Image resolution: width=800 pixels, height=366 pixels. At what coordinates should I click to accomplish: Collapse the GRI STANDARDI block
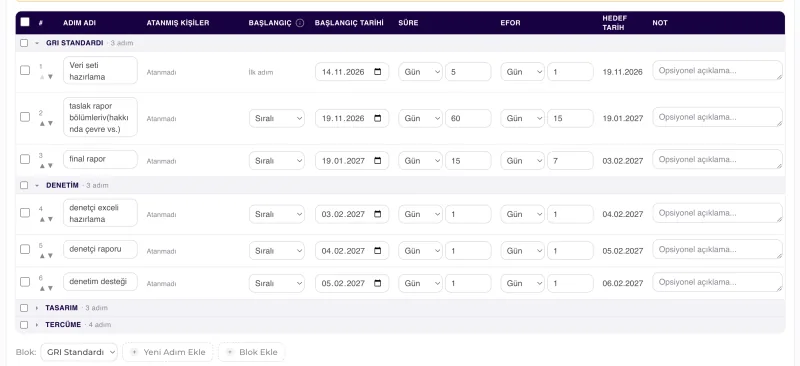[37, 43]
